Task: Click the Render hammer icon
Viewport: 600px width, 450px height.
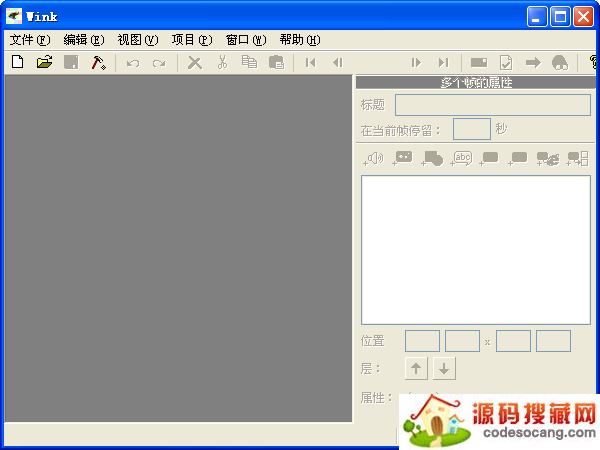Action: coord(98,62)
